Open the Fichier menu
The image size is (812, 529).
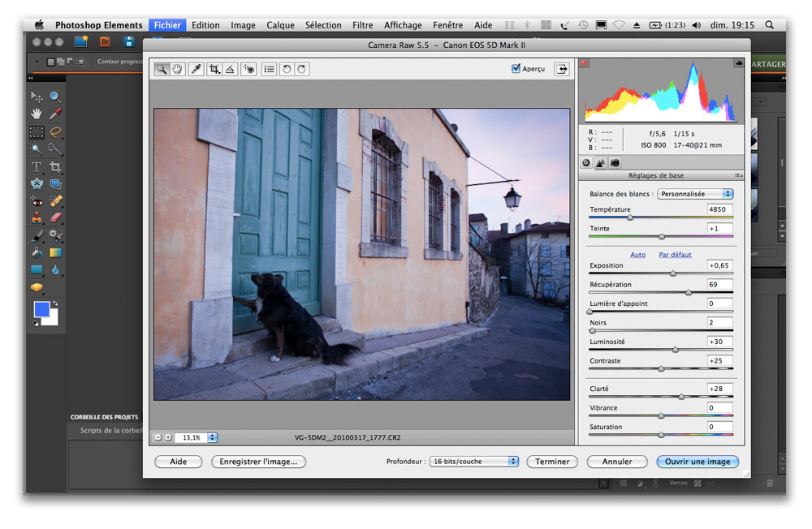[x=167, y=25]
